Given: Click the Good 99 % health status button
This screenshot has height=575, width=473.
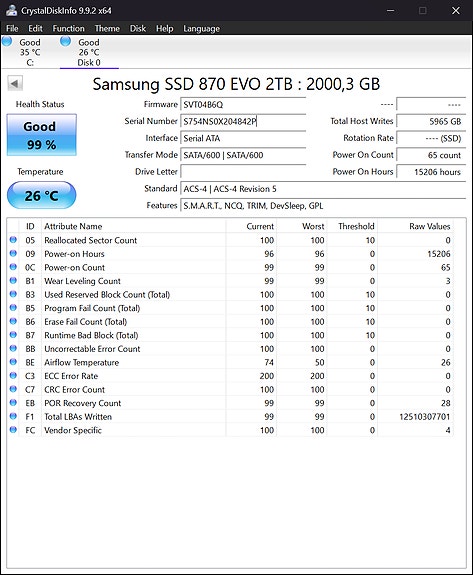Looking at the screenshot, I should click(41, 135).
